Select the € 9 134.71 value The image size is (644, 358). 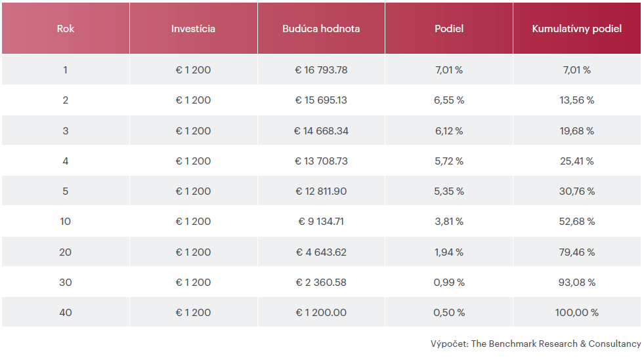point(321,222)
